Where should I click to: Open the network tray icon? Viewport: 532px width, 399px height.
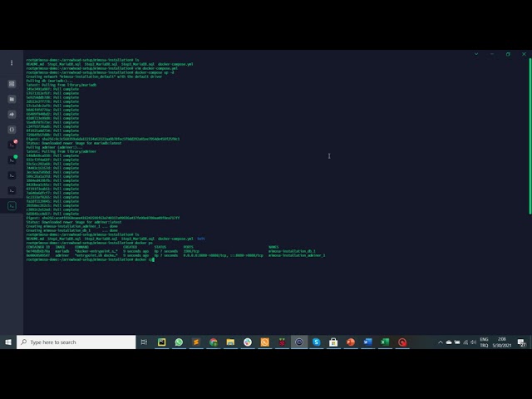click(x=465, y=342)
